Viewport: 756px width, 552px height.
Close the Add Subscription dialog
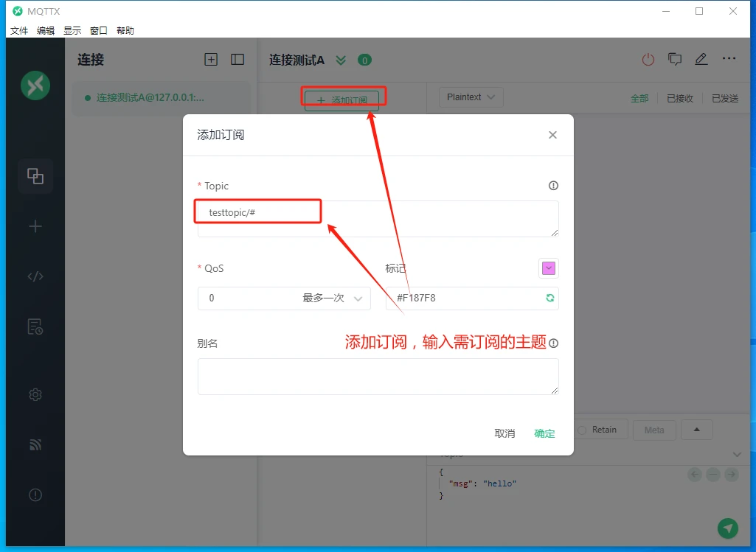point(552,135)
